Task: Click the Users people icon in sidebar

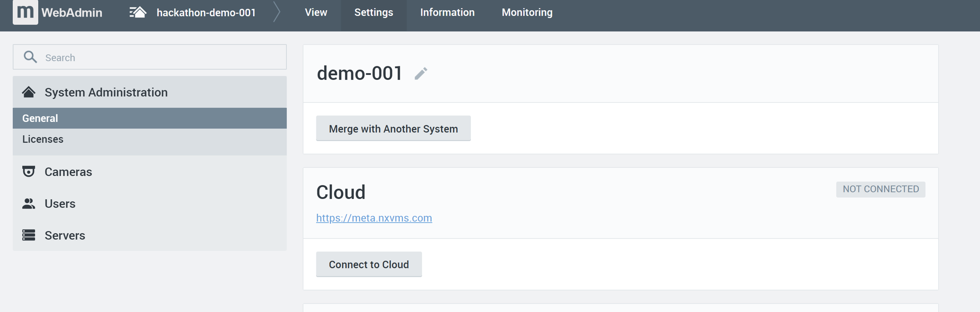Action: [28, 204]
